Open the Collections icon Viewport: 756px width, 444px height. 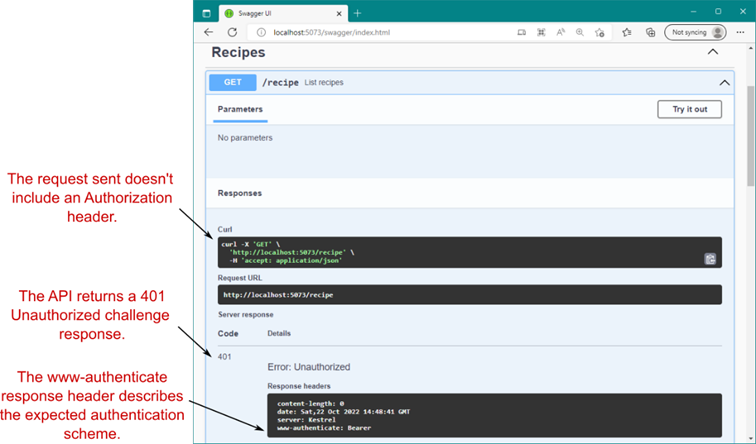650,32
